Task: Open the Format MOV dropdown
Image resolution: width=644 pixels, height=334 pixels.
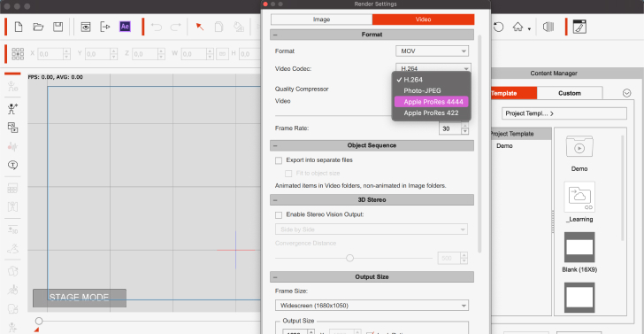Action: pos(432,51)
